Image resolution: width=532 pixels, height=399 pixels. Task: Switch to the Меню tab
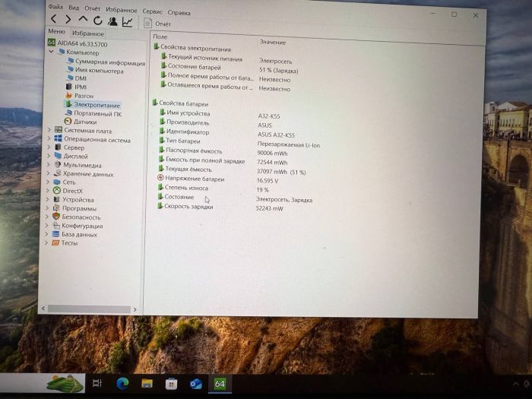click(x=56, y=32)
